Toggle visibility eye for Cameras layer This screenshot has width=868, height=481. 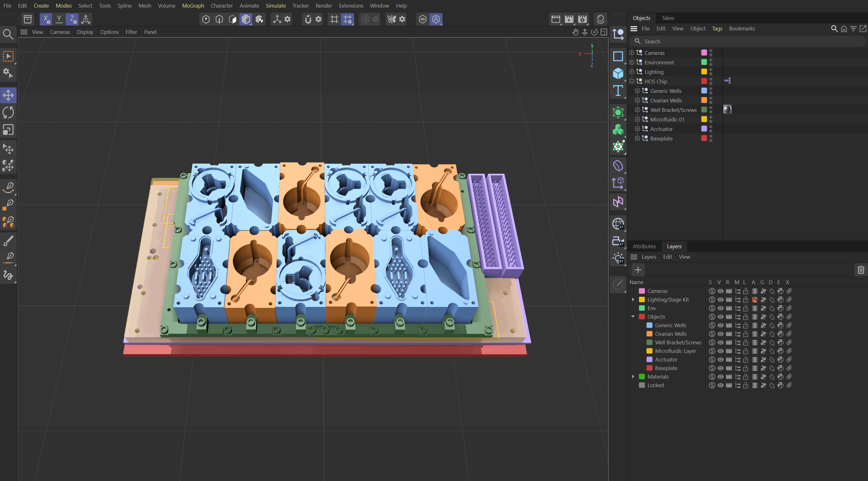720,291
